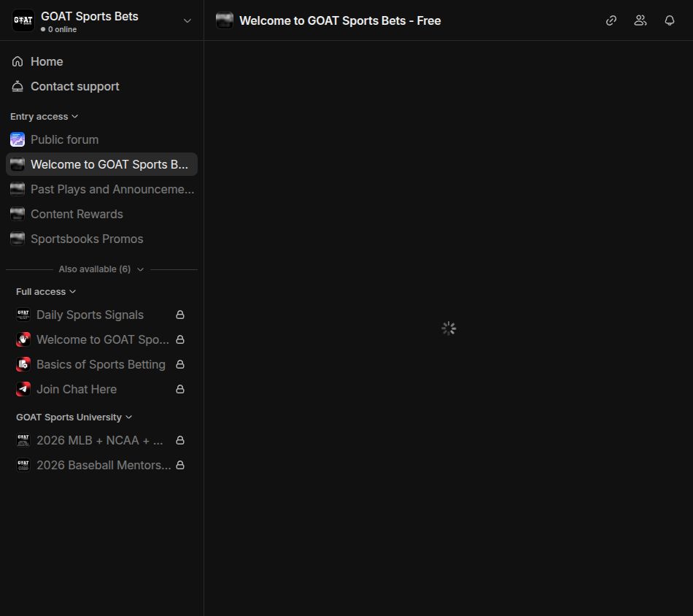This screenshot has width=693, height=616.
Task: Click lock icon beside Basics of Sports Betting
Action: pyautogui.click(x=180, y=364)
